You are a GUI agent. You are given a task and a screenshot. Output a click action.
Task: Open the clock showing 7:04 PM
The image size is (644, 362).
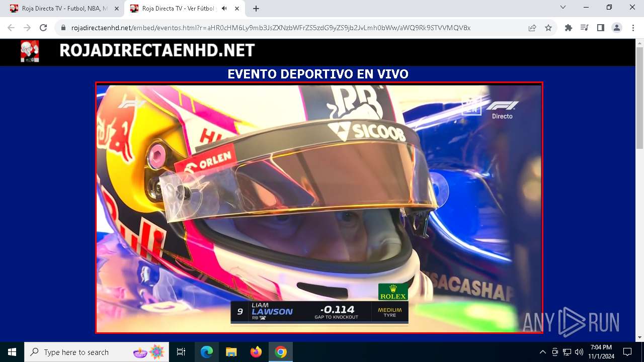pyautogui.click(x=601, y=352)
